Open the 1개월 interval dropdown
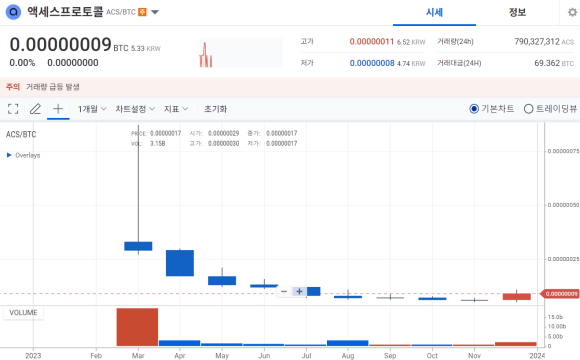The width and height of the screenshot is (580, 360). point(92,109)
